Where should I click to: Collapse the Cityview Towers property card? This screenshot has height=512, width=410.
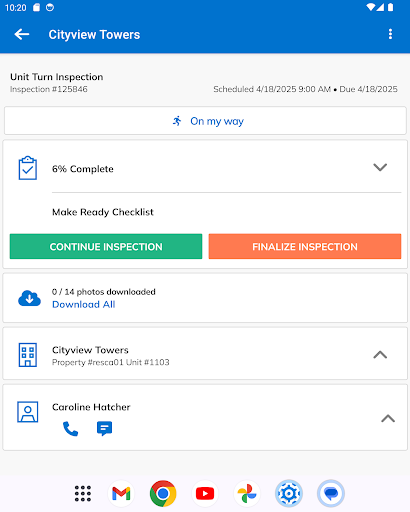[x=380, y=355]
